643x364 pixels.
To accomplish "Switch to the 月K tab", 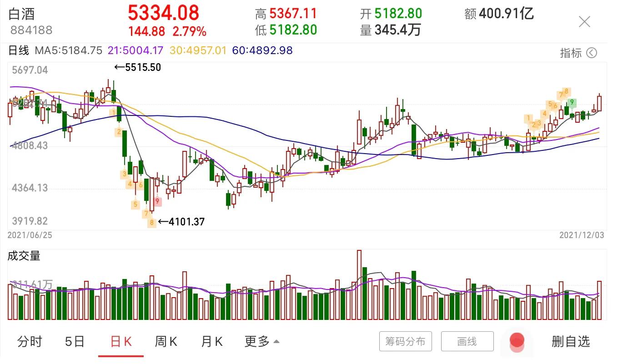I will (211, 341).
